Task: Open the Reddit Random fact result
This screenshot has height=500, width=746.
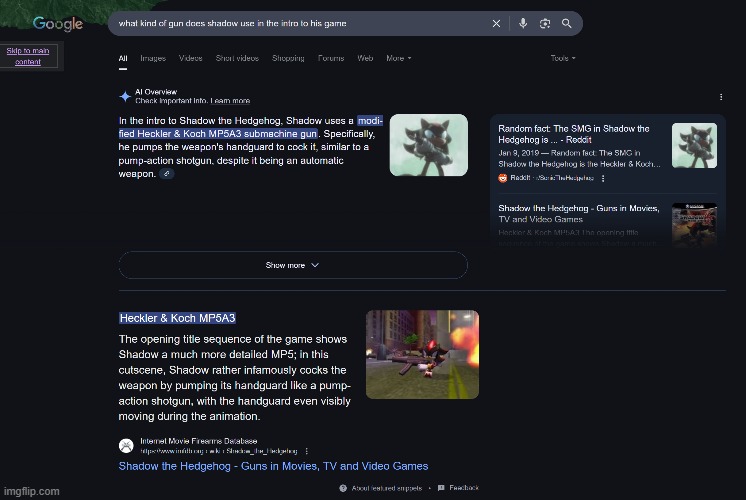Action: point(573,134)
